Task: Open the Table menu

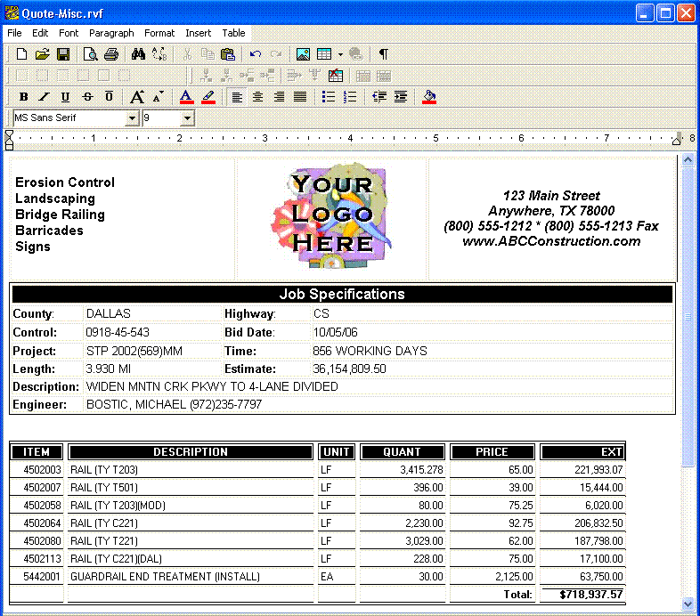Action: 233,33
